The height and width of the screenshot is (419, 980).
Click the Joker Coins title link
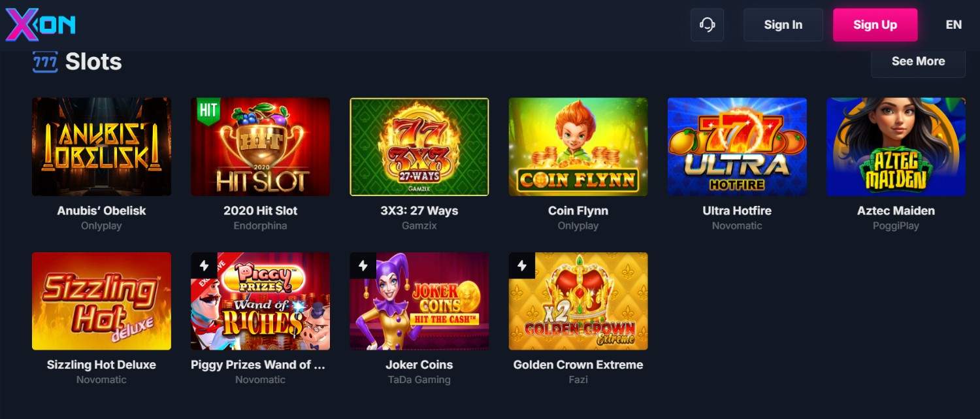(x=419, y=365)
